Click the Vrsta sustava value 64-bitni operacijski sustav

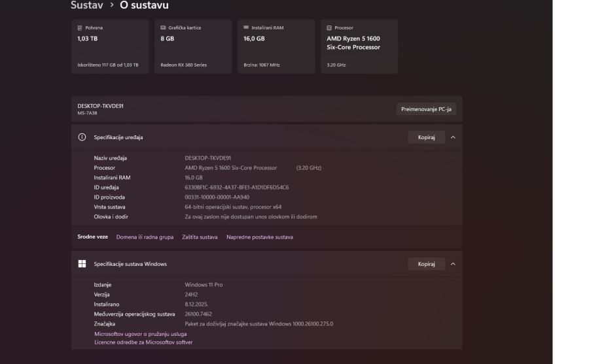(233, 207)
